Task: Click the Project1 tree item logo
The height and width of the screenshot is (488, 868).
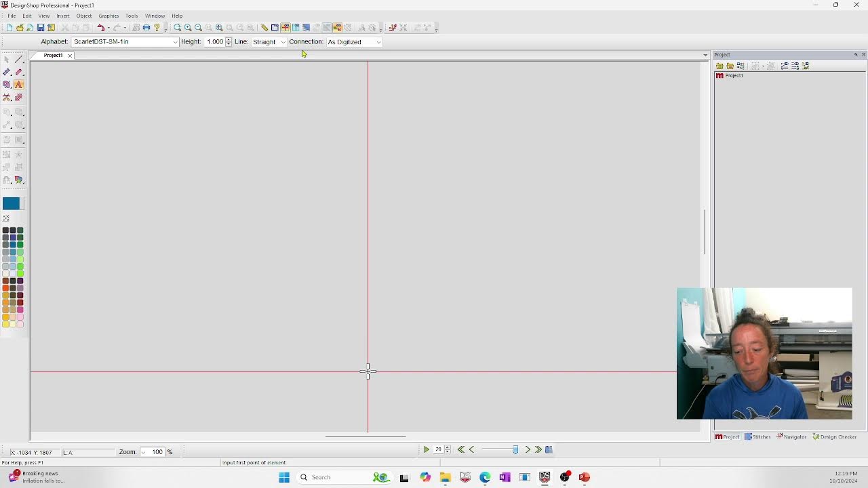Action: (x=719, y=76)
